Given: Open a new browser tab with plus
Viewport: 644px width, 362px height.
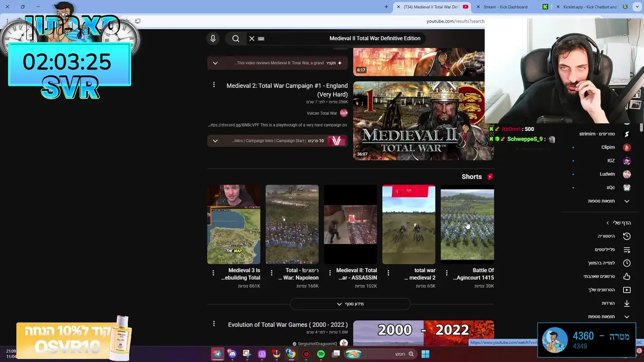Looking at the screenshot, I should click(x=386, y=7).
